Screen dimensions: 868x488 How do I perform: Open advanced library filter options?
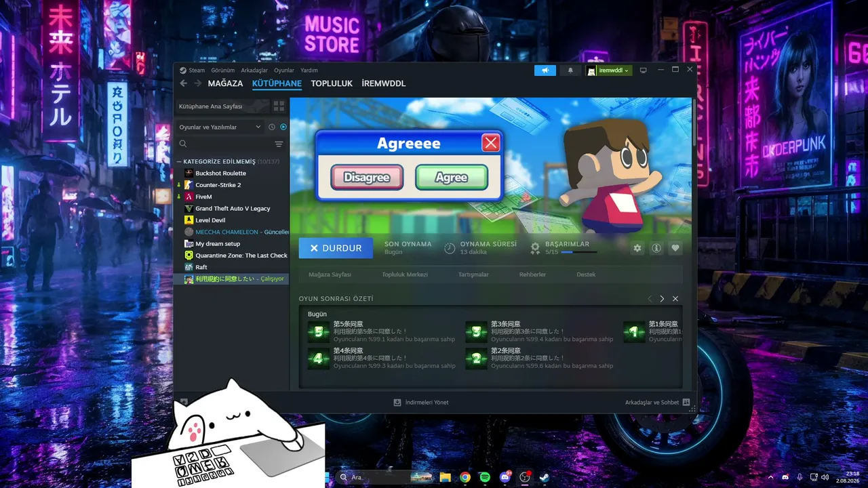(x=279, y=144)
